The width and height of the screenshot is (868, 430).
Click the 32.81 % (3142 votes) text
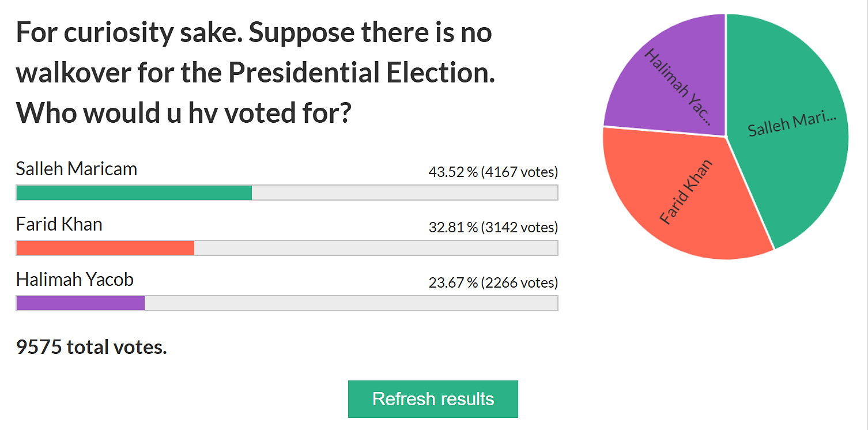[493, 227]
